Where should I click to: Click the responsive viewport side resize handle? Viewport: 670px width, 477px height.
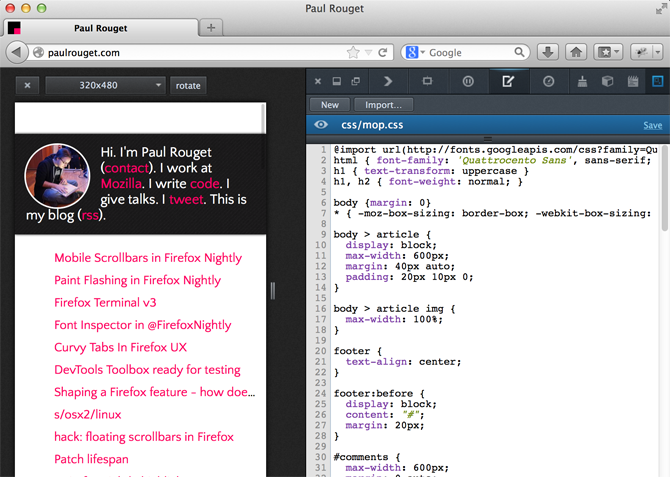[273, 291]
